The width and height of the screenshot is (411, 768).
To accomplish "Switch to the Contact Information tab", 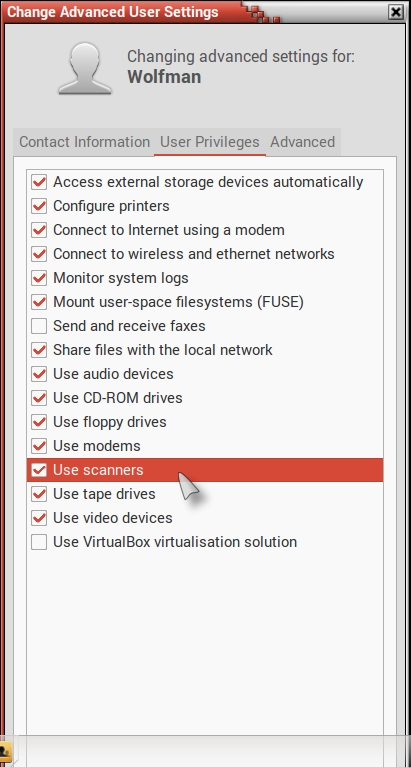I will click(84, 142).
